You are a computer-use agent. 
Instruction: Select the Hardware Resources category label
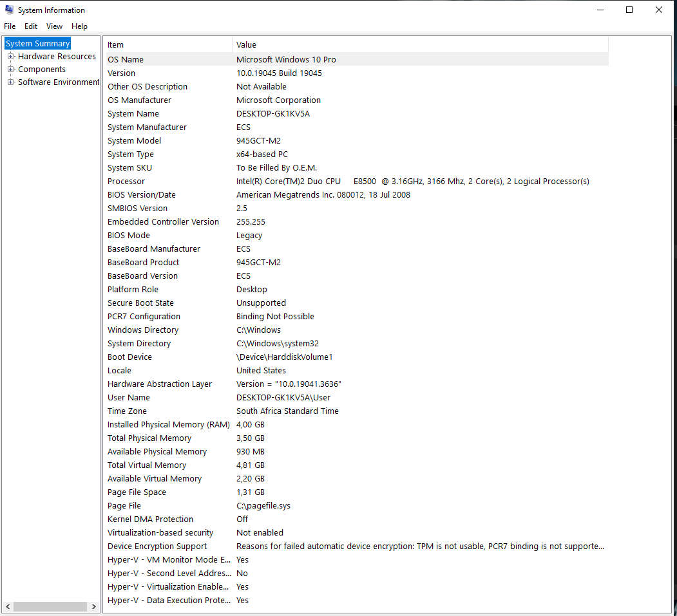point(57,57)
